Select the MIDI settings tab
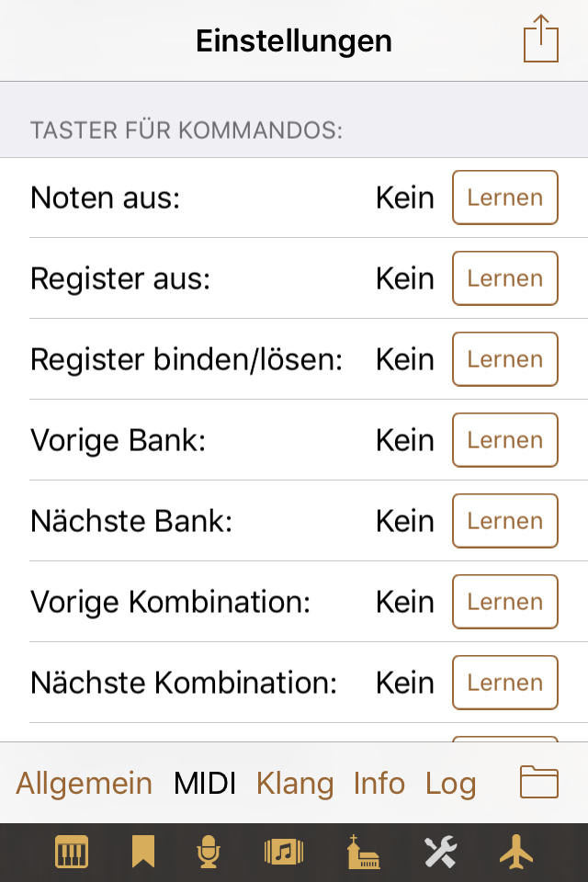The height and width of the screenshot is (882, 588). pyautogui.click(x=205, y=784)
